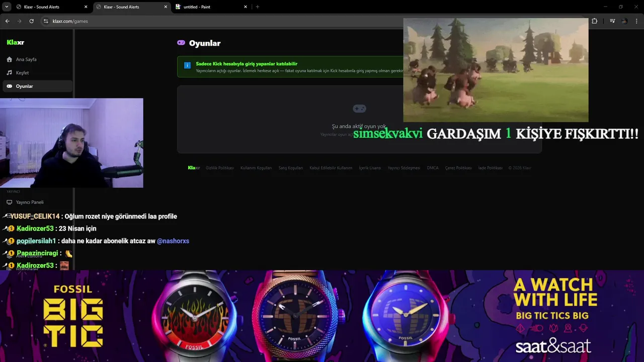This screenshot has height=362, width=644.
Task: Click the '© 2026 Klaxr' footer text
Action: (x=520, y=168)
